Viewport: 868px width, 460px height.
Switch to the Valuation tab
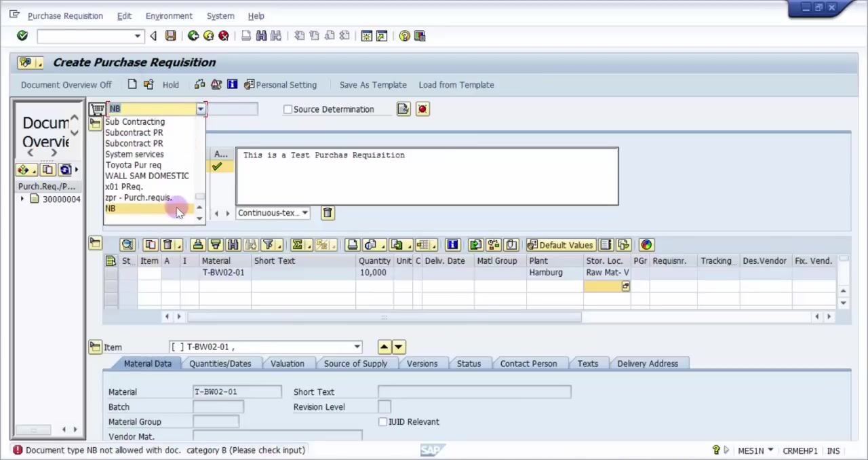(x=288, y=364)
